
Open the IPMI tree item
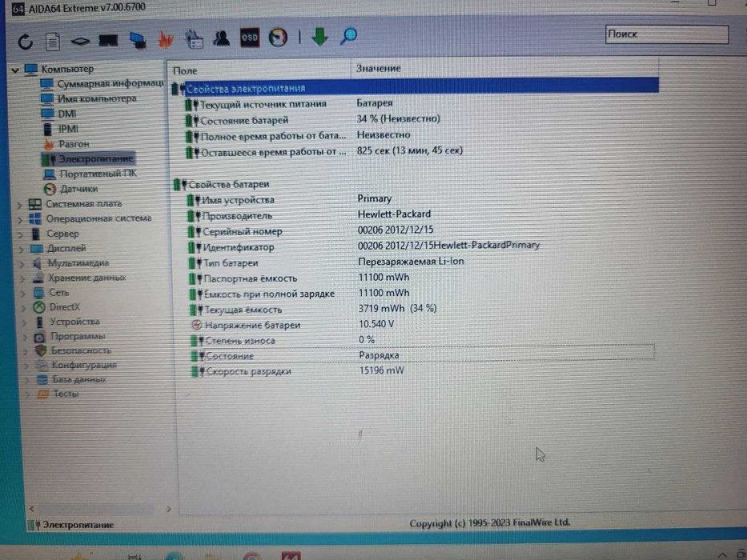[x=61, y=129]
